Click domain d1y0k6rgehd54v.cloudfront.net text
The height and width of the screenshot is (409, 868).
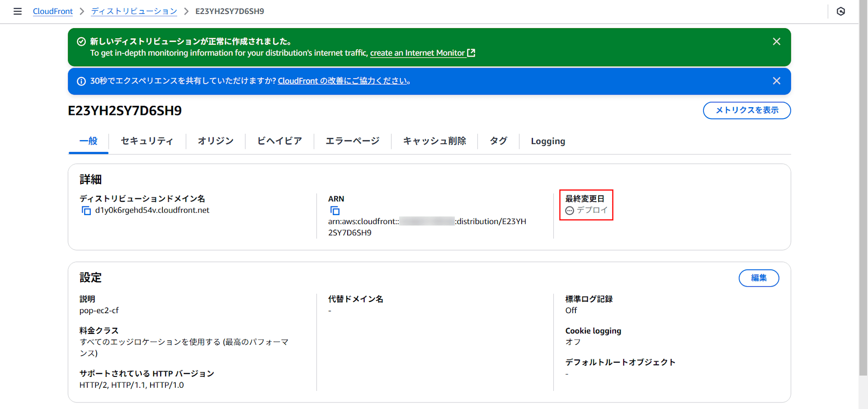152,210
